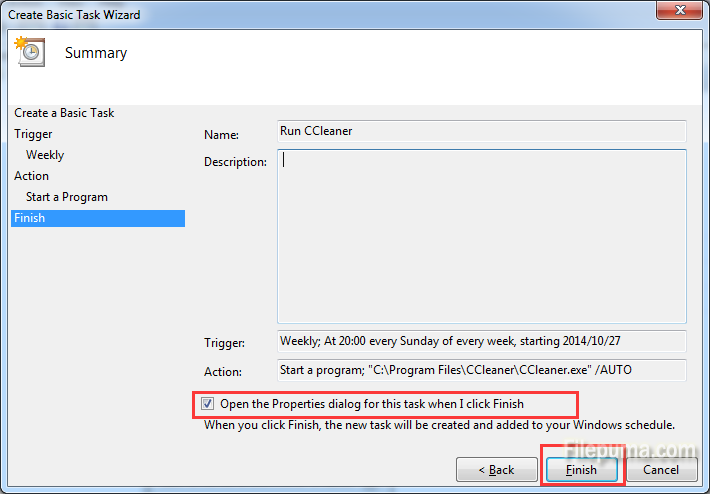Go back with the Back button
This screenshot has width=710, height=494.
(x=497, y=470)
